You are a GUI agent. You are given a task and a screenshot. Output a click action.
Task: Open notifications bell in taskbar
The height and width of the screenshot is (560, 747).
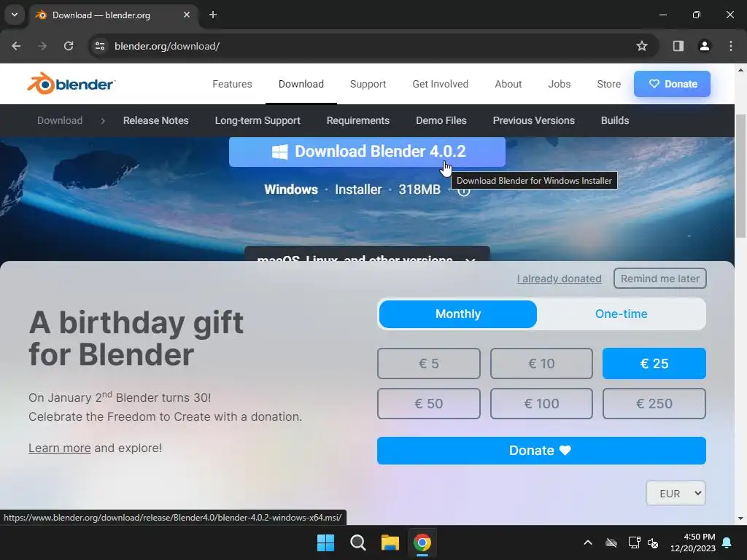(x=727, y=542)
